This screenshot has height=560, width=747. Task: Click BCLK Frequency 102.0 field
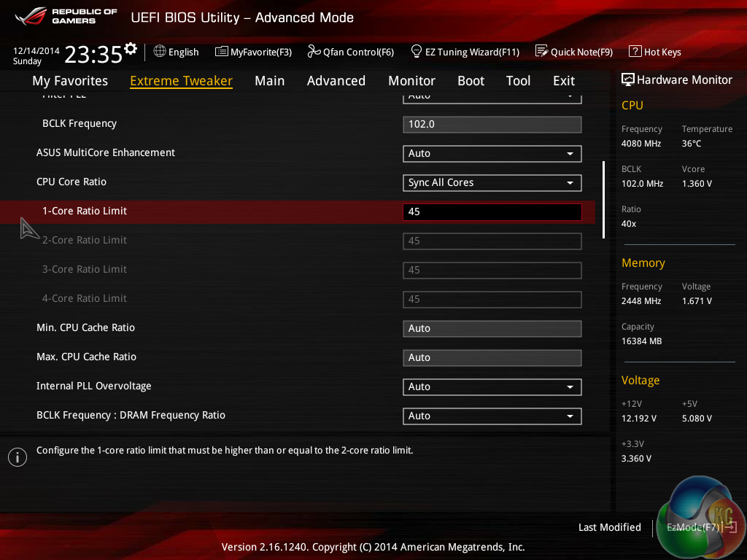492,124
